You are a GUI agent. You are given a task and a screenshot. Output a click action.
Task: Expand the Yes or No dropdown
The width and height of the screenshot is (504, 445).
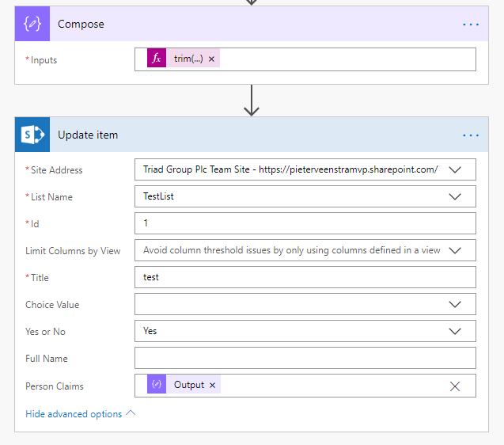pos(455,331)
